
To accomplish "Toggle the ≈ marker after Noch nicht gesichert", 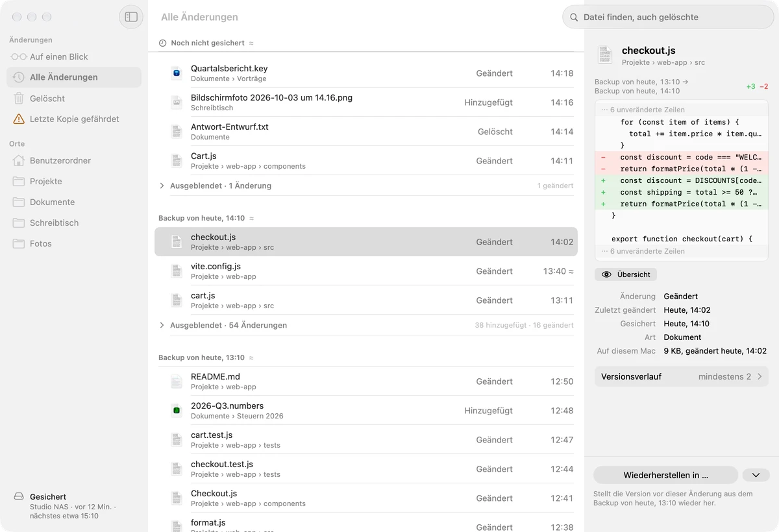I will pyautogui.click(x=251, y=43).
